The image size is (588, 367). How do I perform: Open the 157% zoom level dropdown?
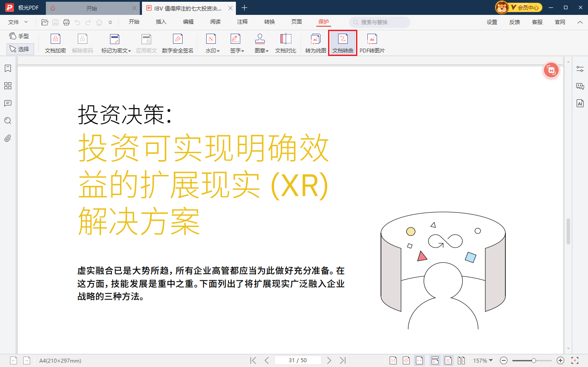483,360
